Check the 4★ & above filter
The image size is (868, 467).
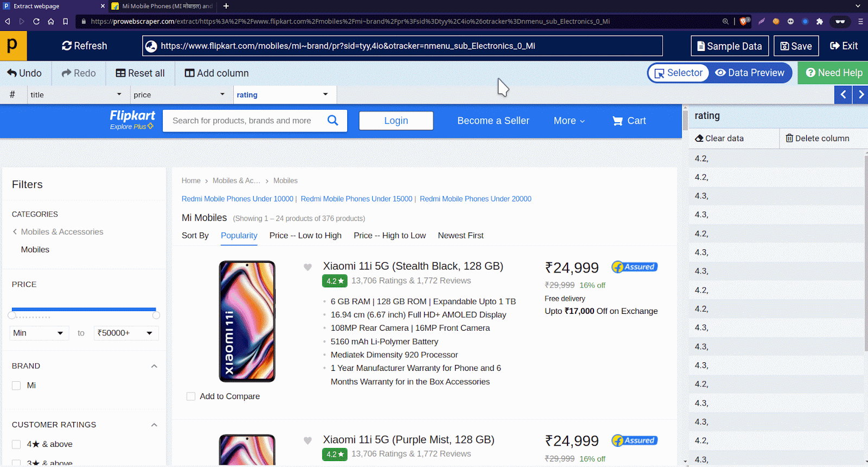click(16, 444)
